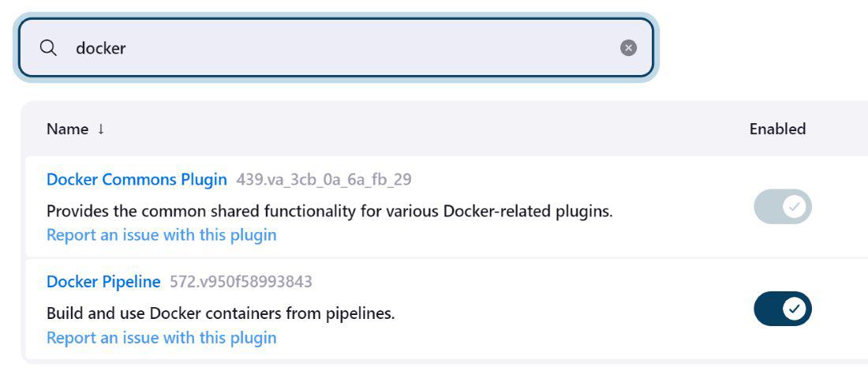Click the Enabled column header
The width and height of the screenshot is (868, 375).
tap(777, 129)
